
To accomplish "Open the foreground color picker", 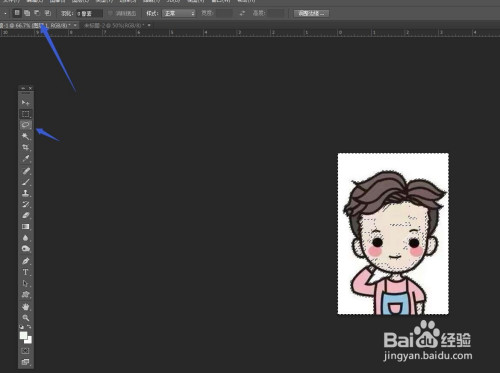I will click(x=23, y=335).
